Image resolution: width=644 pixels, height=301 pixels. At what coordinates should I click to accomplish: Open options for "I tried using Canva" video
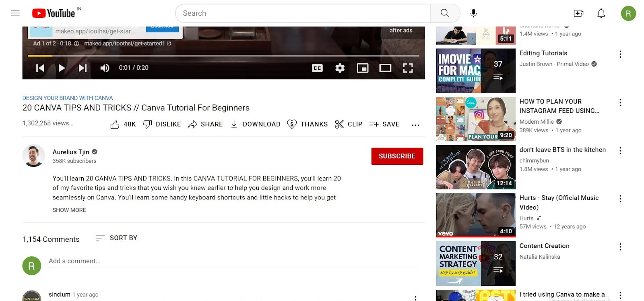tap(620, 295)
